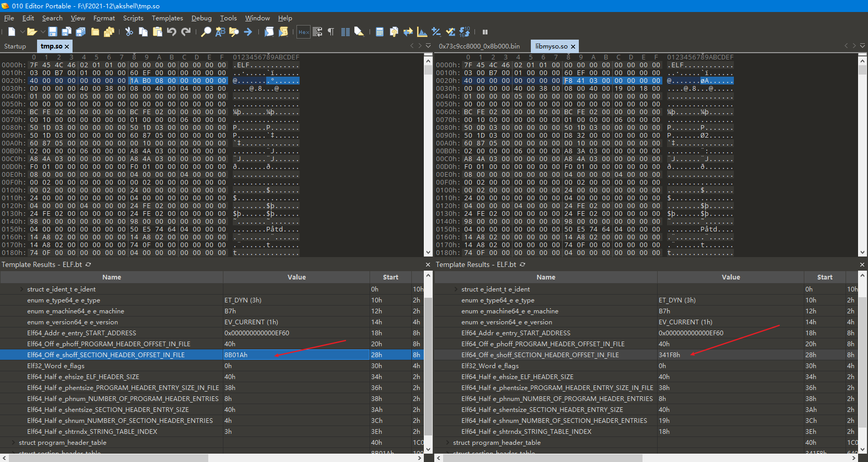Click the left panel Start column header
The width and height of the screenshot is (868, 462).
(x=390, y=277)
